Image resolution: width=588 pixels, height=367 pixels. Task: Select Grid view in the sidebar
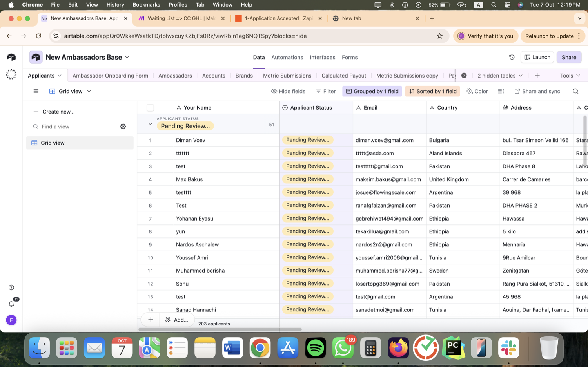coord(80,143)
